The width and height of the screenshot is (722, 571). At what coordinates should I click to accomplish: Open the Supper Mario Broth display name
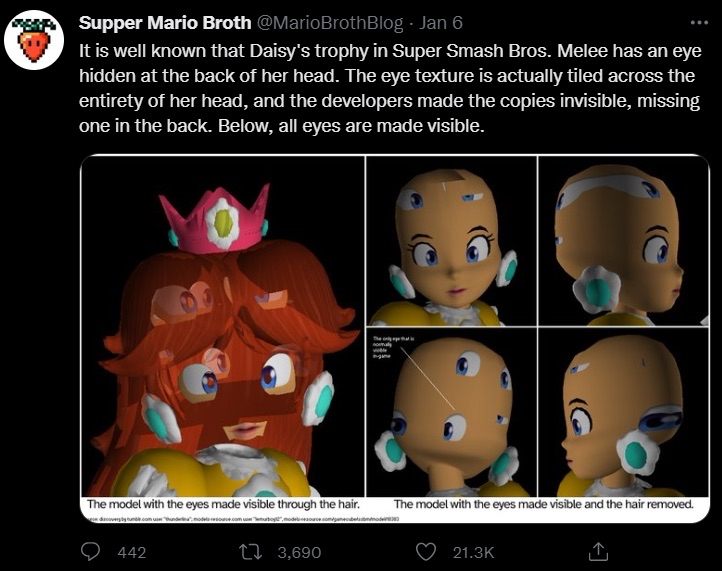point(165,23)
